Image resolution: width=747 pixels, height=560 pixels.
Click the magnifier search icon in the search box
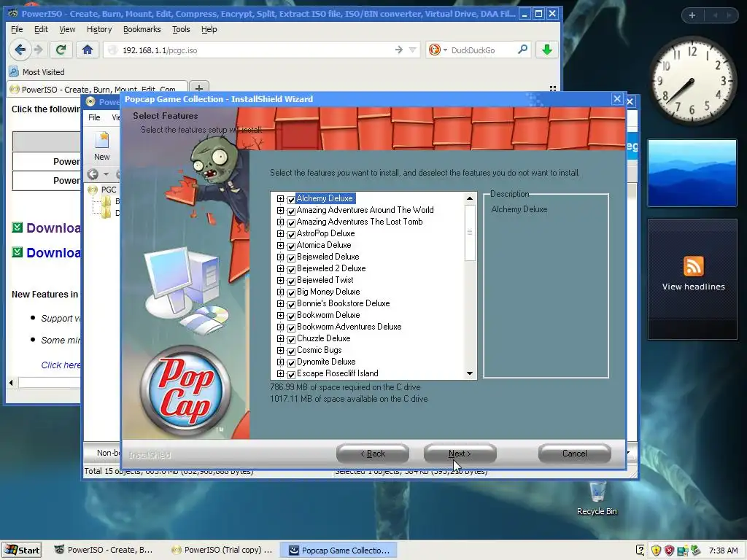522,49
